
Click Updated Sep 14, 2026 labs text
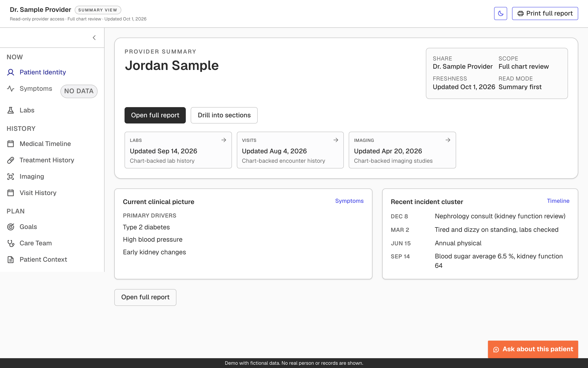[x=164, y=151]
